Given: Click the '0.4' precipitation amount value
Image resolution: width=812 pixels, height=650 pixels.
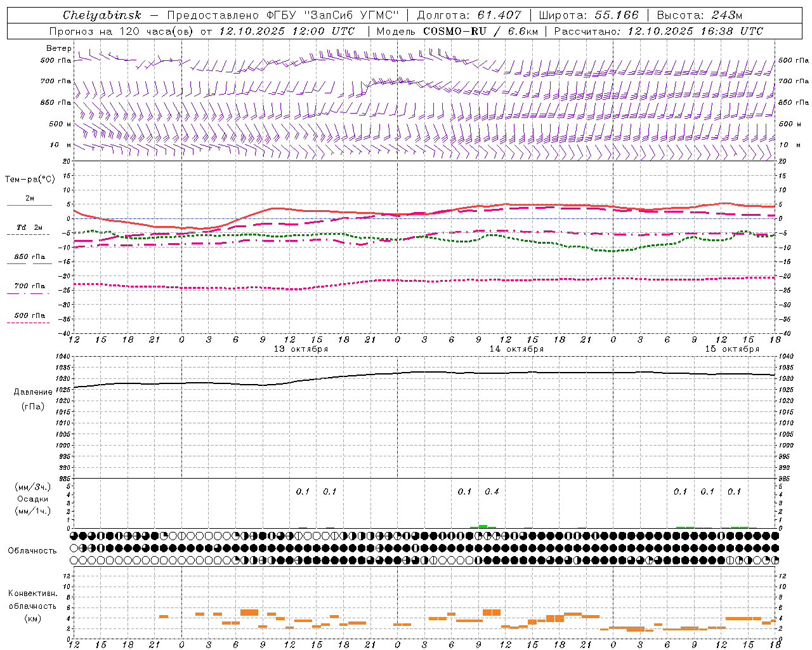Looking at the screenshot, I should pyautogui.click(x=492, y=491).
